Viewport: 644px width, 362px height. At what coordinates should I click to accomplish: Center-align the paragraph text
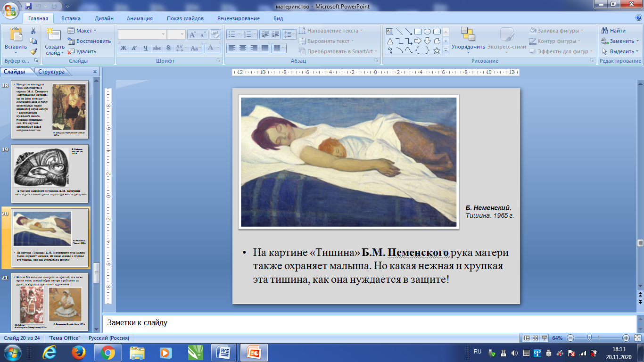coord(243,48)
